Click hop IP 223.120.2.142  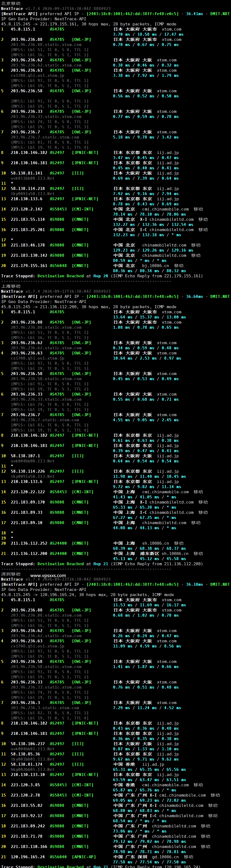coord(27,209)
